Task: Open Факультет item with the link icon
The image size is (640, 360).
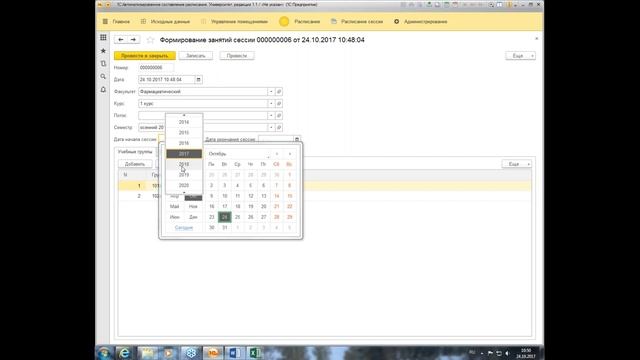Action: point(279,92)
